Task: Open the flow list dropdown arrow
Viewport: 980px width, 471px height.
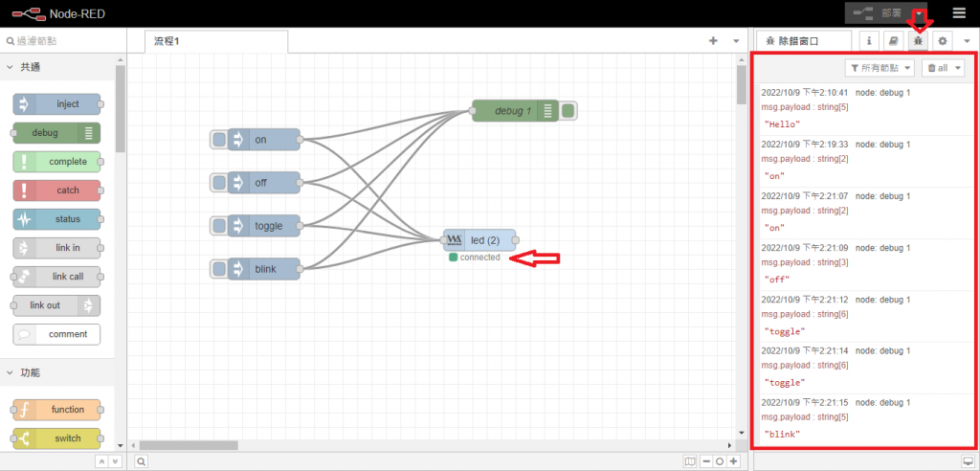Action: [736, 41]
